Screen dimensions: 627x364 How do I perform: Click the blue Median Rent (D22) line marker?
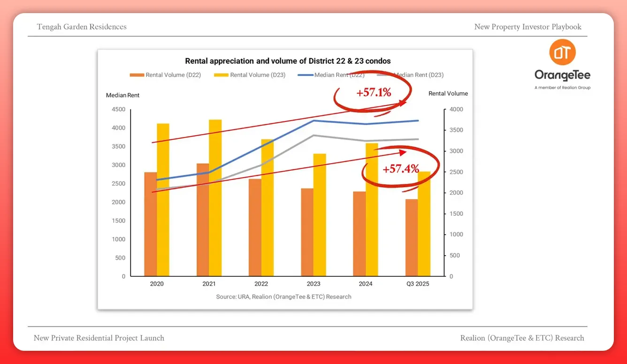pyautogui.click(x=306, y=75)
